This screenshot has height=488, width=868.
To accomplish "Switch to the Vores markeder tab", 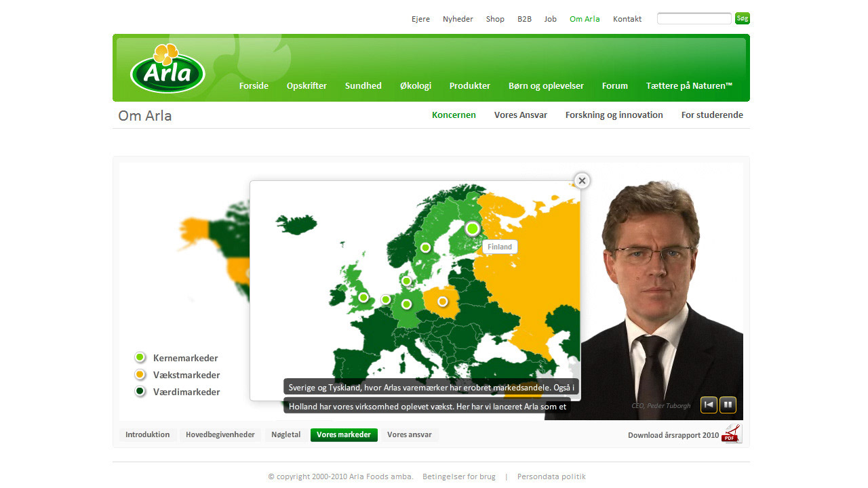I will (x=344, y=434).
